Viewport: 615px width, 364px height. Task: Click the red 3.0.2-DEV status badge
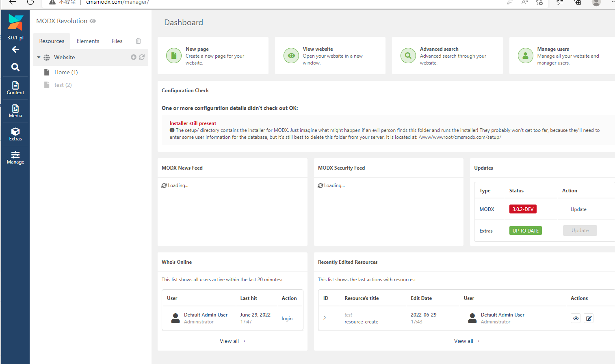523,209
